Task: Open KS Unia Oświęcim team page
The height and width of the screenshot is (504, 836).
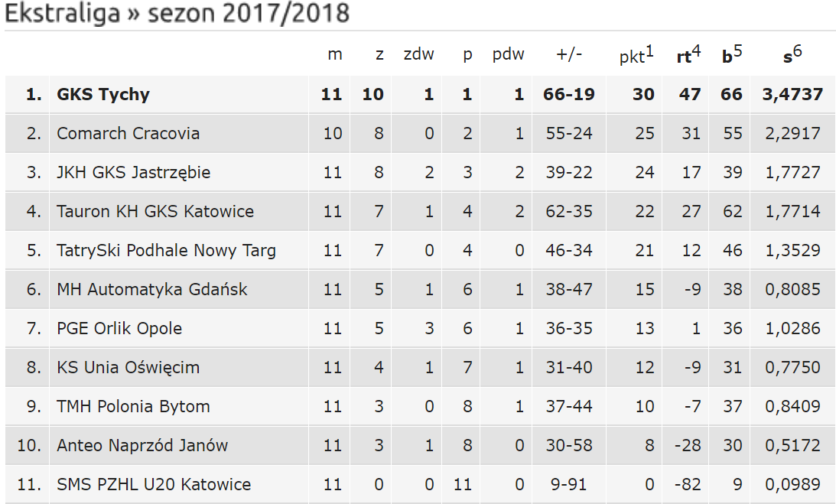Action: click(128, 367)
